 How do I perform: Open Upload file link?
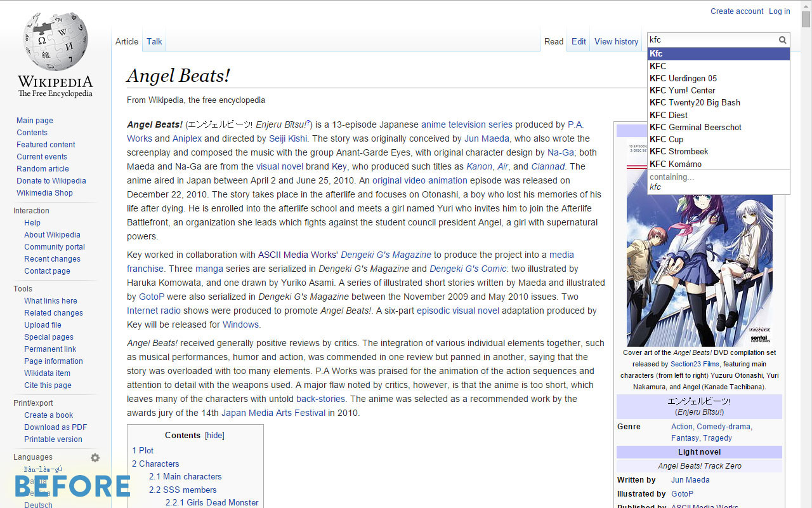coord(43,325)
